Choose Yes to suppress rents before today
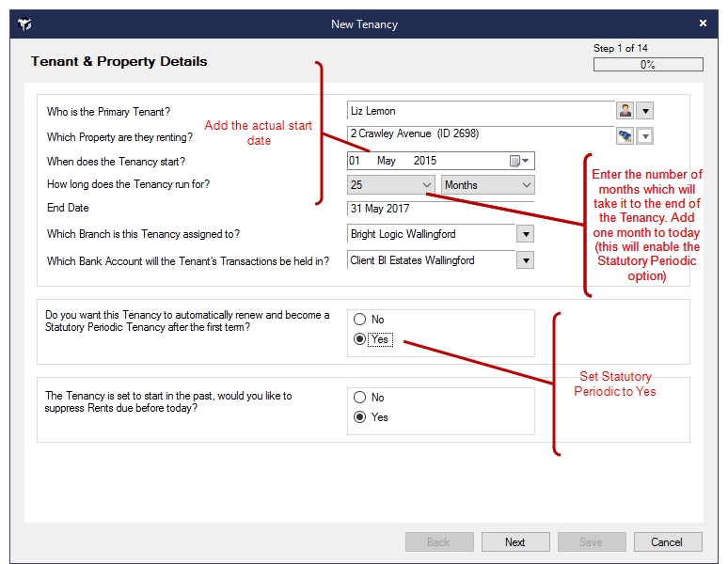The width and height of the screenshot is (728, 564). [360, 417]
